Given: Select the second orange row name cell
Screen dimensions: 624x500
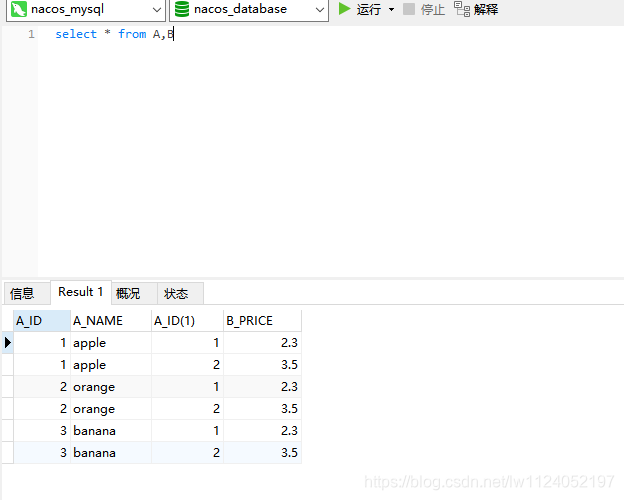Looking at the screenshot, I should coord(111,408).
